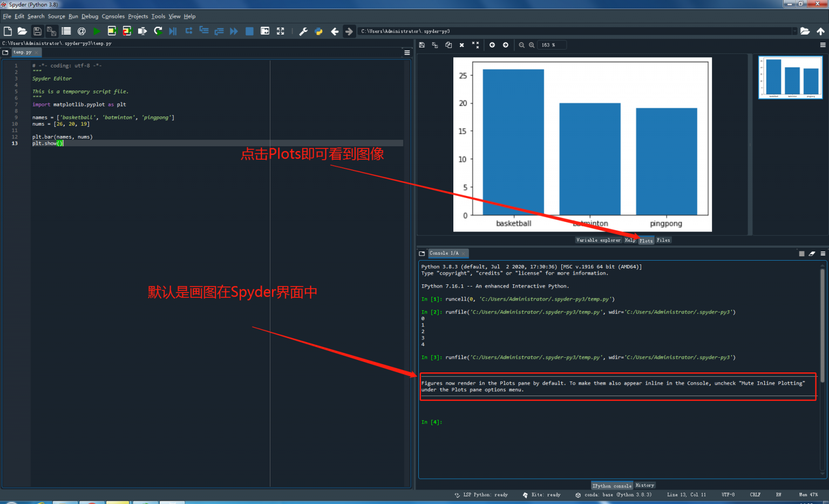
Task: Click the new file icon in toolbar
Action: pyautogui.click(x=8, y=31)
